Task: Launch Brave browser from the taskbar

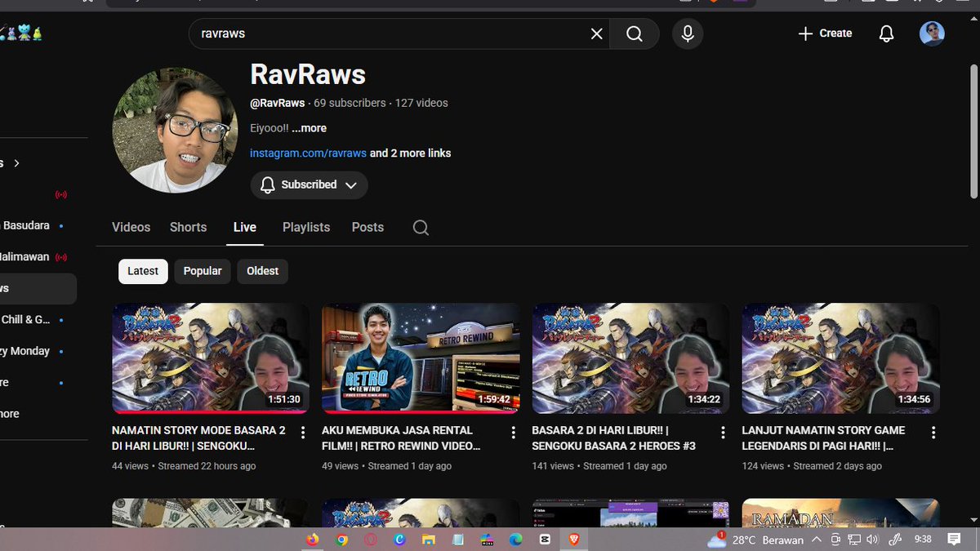Action: pos(572,540)
